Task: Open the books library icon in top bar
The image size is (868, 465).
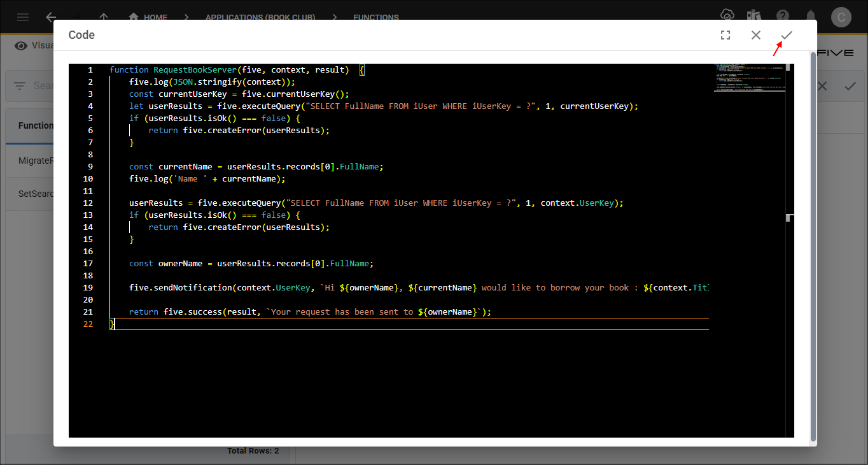Action: click(755, 16)
